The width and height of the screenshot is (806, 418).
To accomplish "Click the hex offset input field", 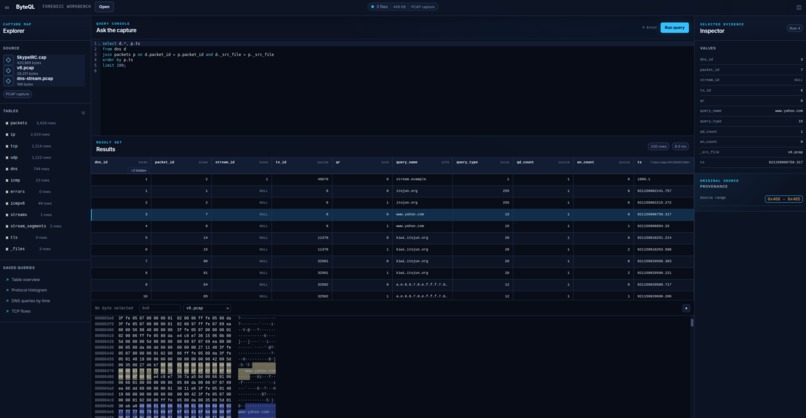I will point(160,308).
